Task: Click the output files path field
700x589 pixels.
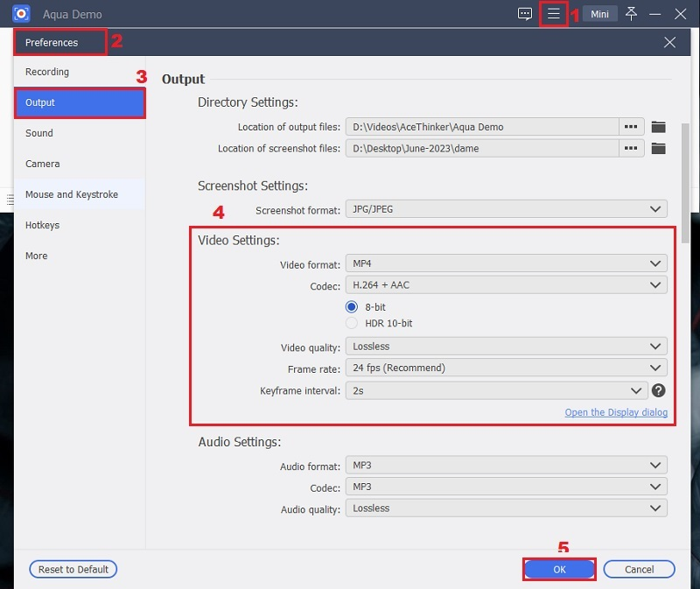Action: 481,128
